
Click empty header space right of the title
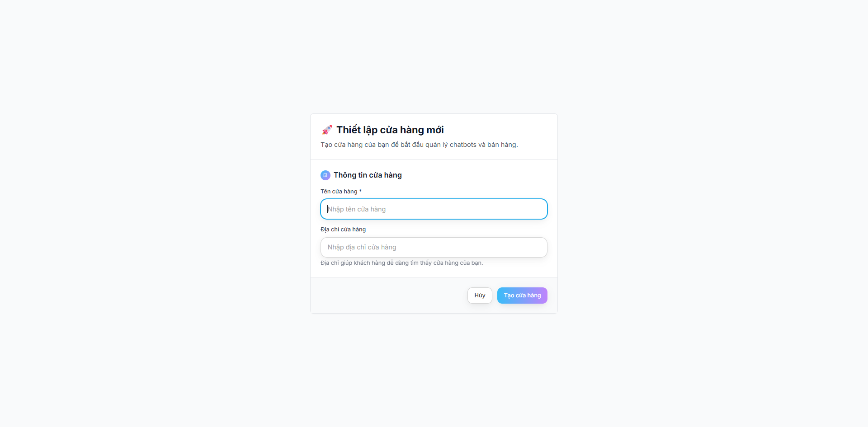tap(497, 130)
